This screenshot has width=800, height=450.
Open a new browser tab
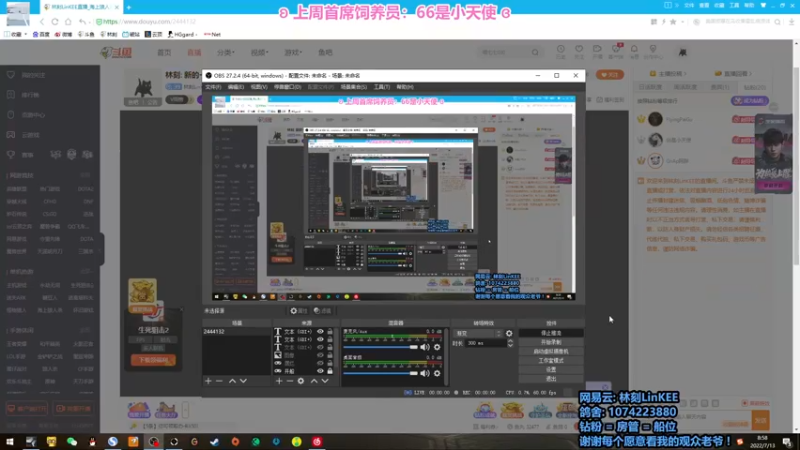pyautogui.click(x=129, y=7)
